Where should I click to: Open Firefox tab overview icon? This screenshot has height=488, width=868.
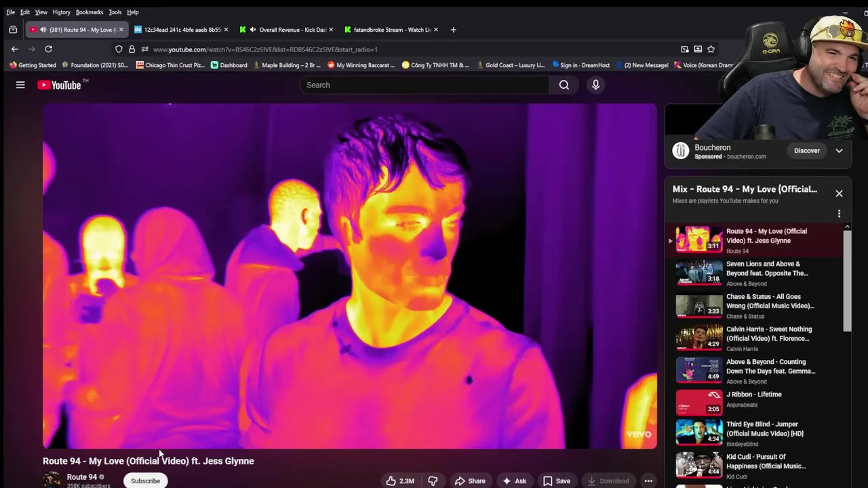click(x=13, y=30)
